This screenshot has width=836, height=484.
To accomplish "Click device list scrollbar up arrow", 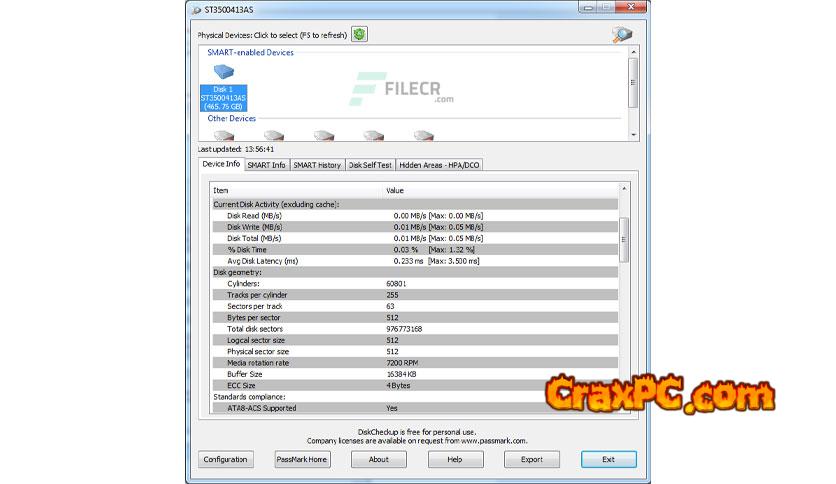I will click(x=633, y=52).
